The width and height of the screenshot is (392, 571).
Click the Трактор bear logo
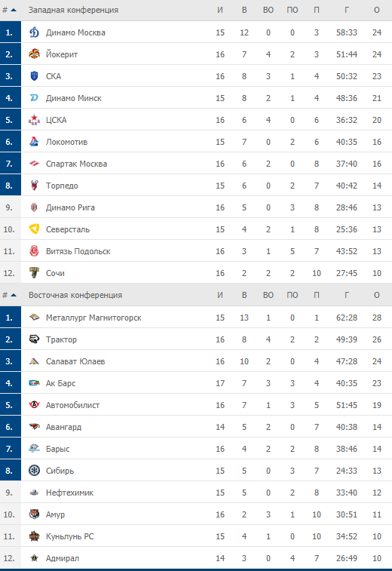[34, 339]
